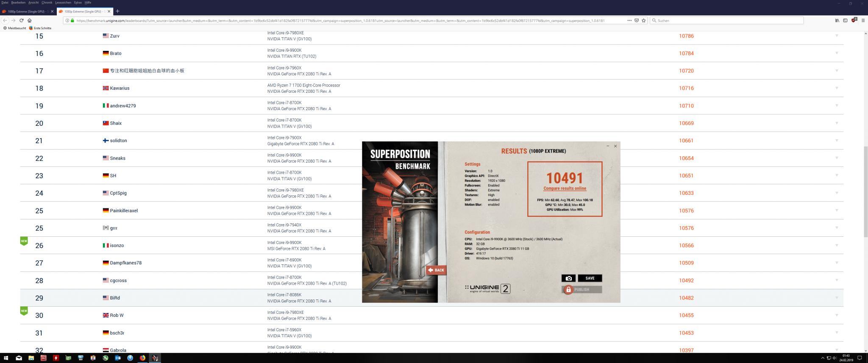Select username Sneaks
The height and width of the screenshot is (363, 868).
117,158
